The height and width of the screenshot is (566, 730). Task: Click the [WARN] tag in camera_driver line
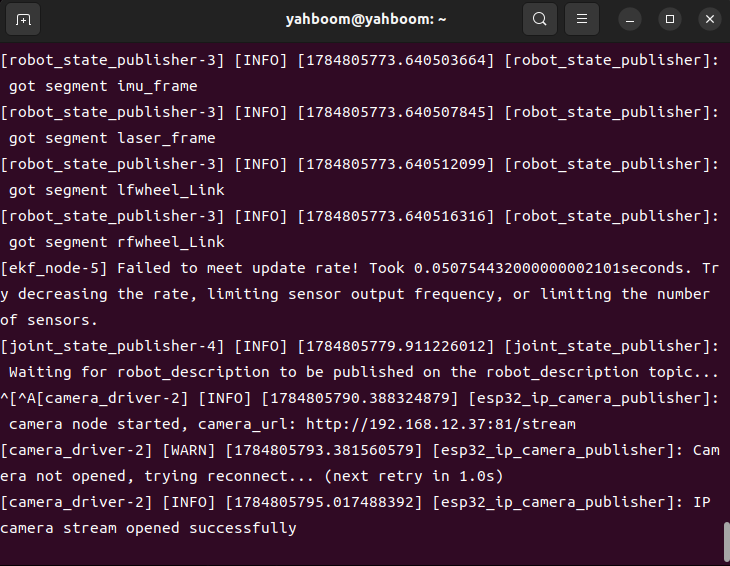point(189,450)
